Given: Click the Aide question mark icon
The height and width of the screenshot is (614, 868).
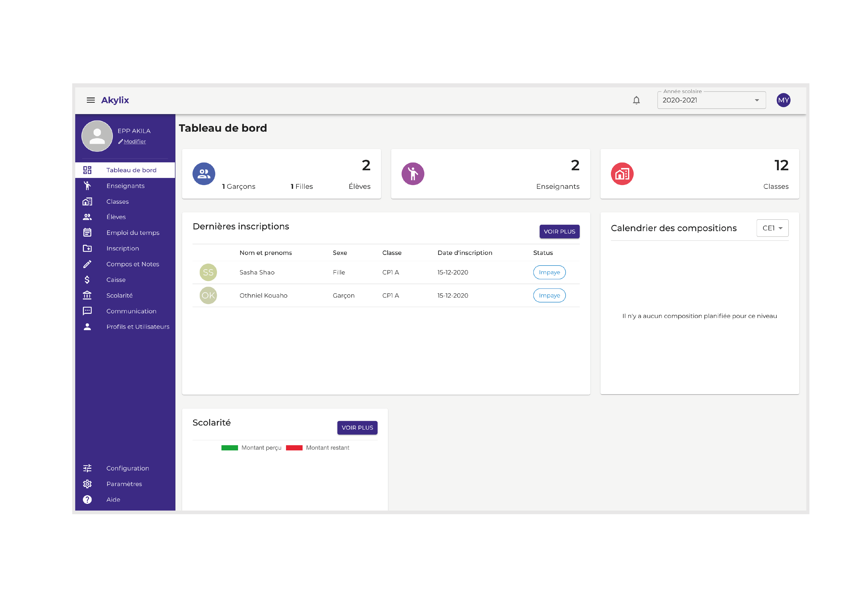Looking at the screenshot, I should coord(87,499).
